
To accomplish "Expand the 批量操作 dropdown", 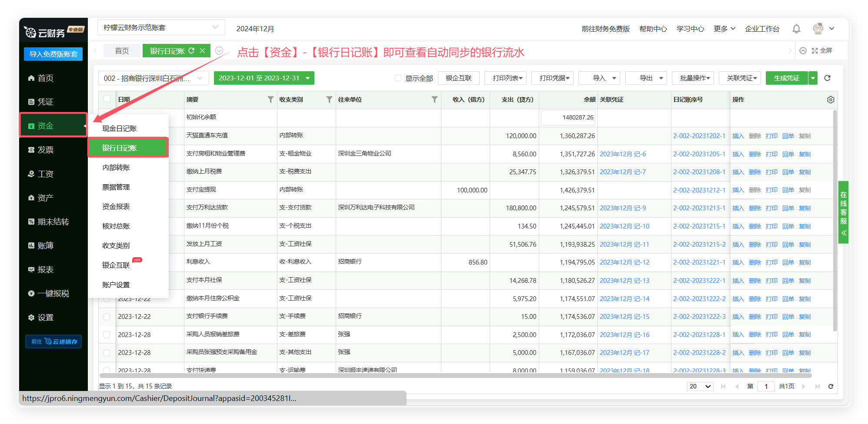I will [x=694, y=78].
